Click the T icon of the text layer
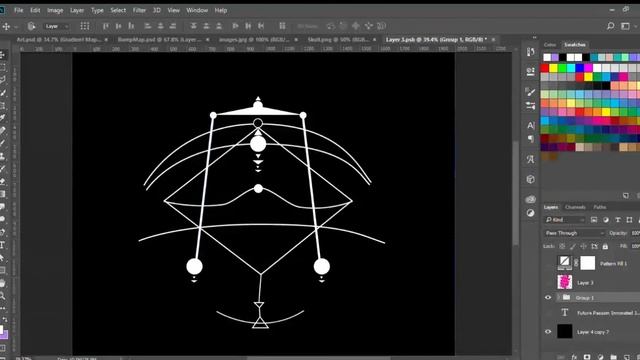640x360 pixels. pos(564,313)
